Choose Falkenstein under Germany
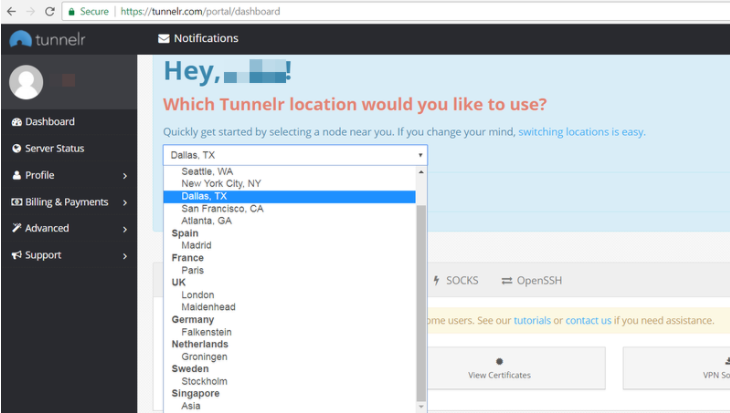730x413 pixels. (x=290, y=332)
